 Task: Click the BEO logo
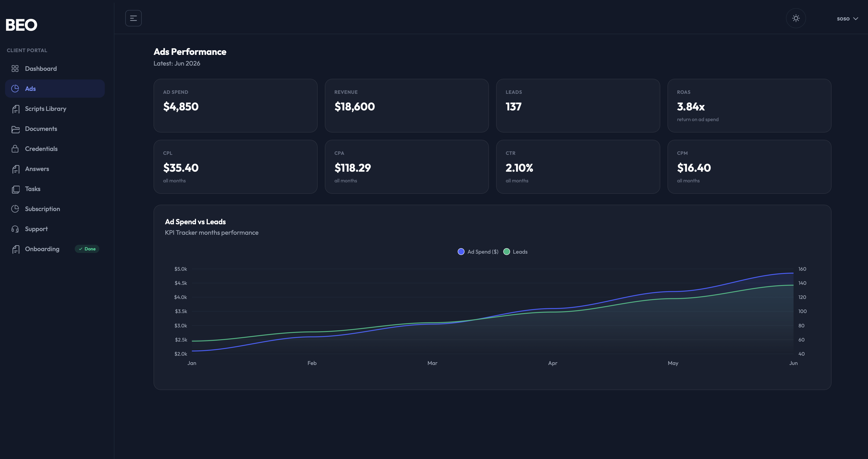[x=21, y=25]
